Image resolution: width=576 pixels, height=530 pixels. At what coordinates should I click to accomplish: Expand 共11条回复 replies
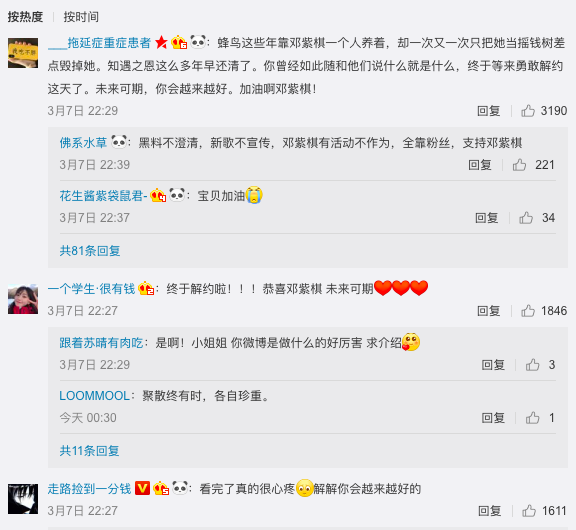pyautogui.click(x=89, y=451)
